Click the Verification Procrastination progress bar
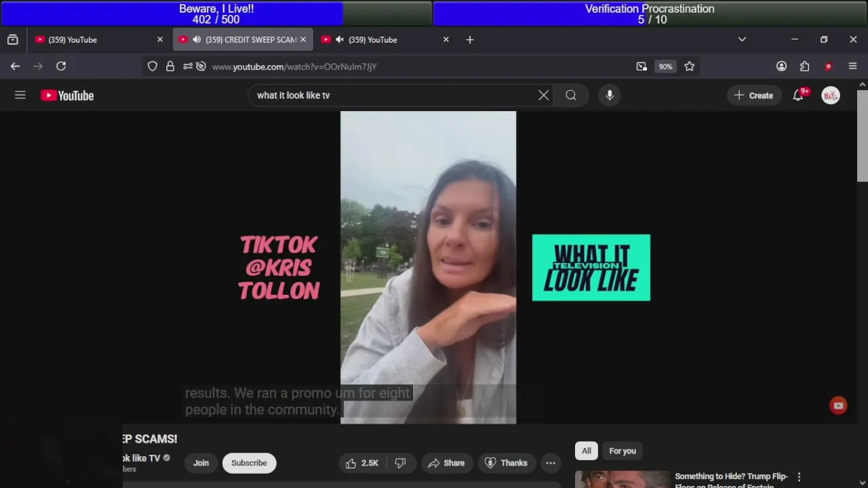This screenshot has height=488, width=868. tap(650, 14)
